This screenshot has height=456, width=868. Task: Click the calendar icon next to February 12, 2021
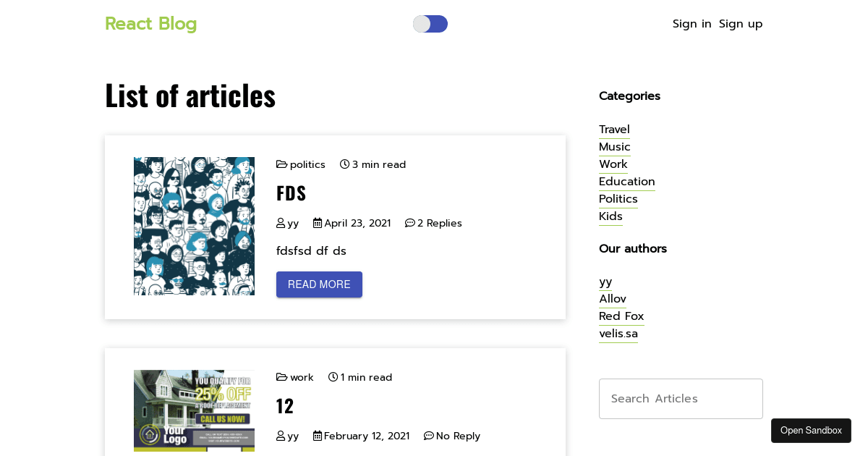click(x=318, y=436)
